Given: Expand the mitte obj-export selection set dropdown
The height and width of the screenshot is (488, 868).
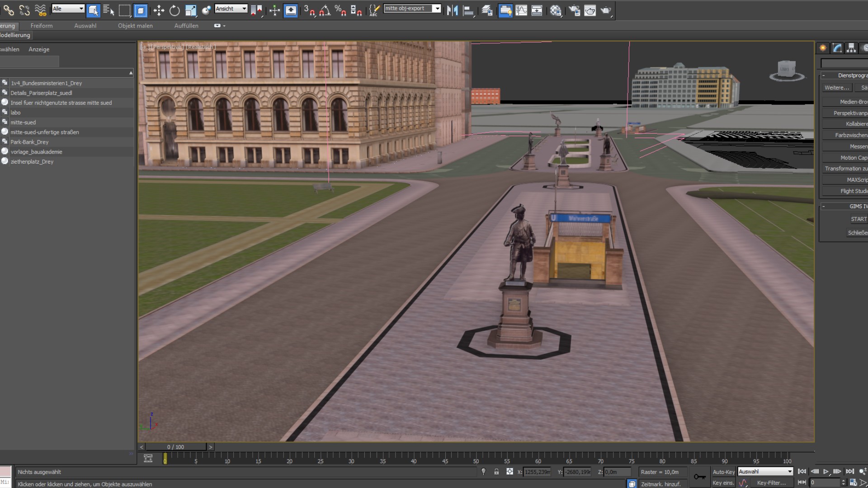Looking at the screenshot, I should [x=437, y=9].
